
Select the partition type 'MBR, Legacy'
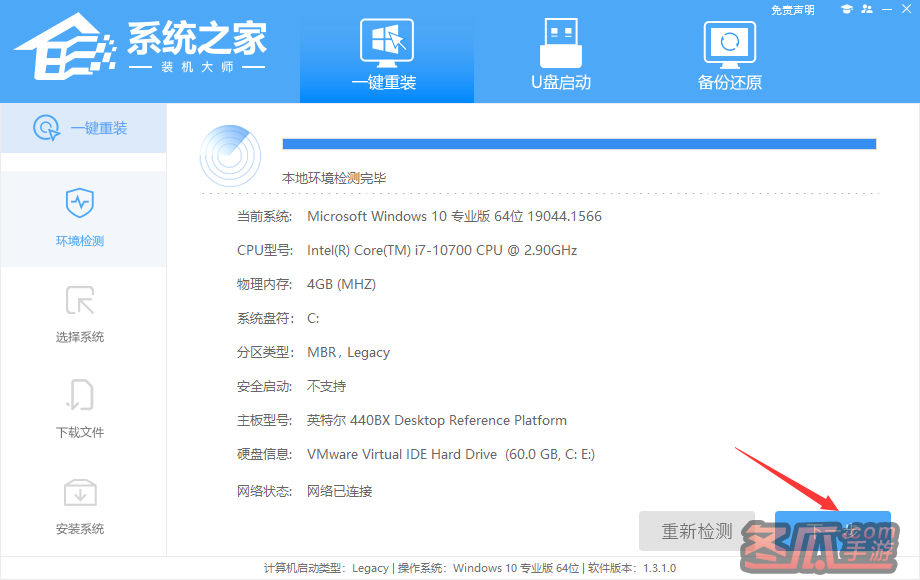(349, 352)
